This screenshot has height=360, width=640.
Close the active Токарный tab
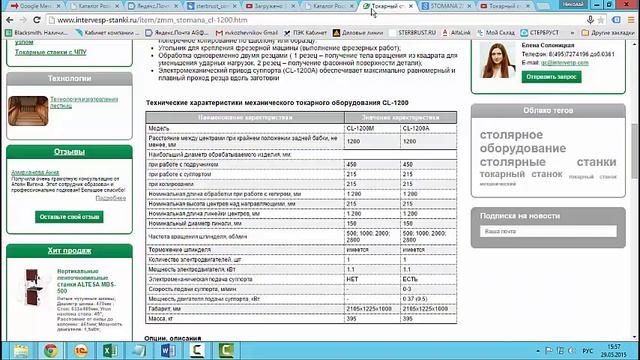point(411,6)
